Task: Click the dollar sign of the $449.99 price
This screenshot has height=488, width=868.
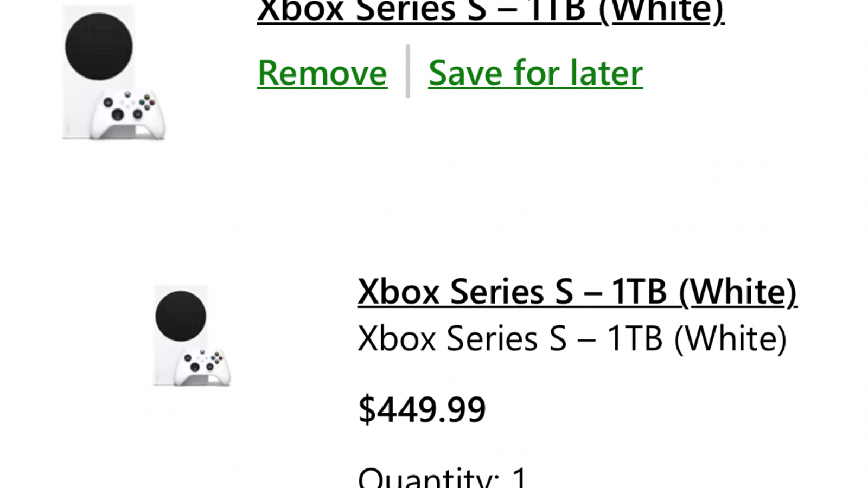Action: (x=367, y=409)
